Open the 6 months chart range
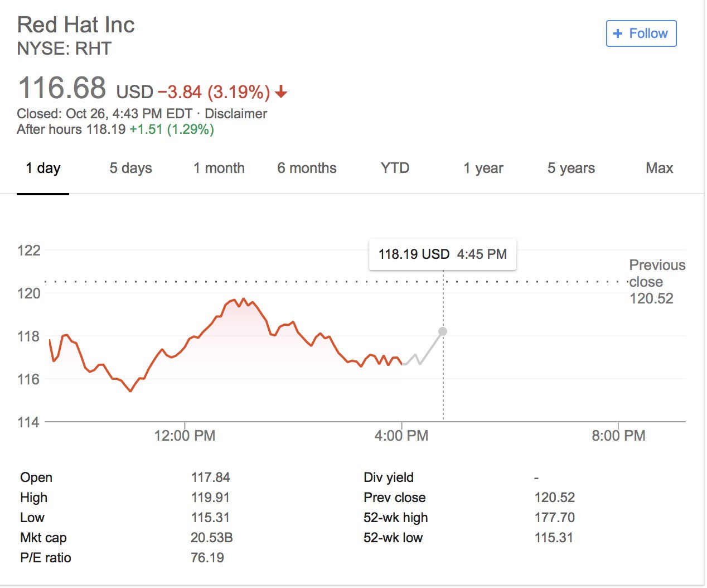The width and height of the screenshot is (707, 588). click(307, 168)
